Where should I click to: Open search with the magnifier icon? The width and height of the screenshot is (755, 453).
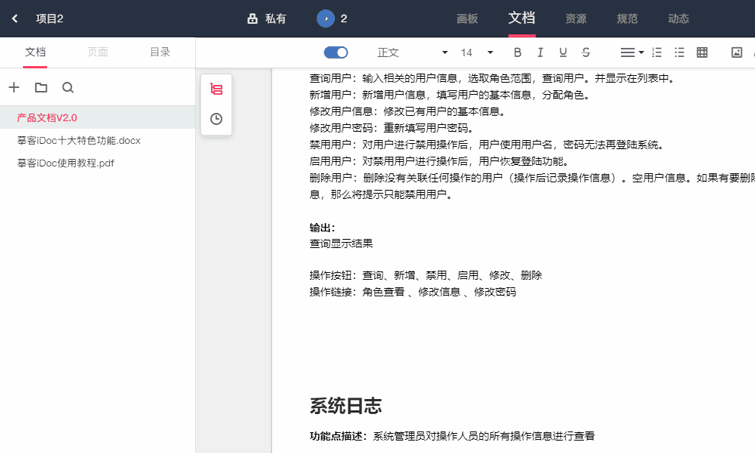[68, 88]
